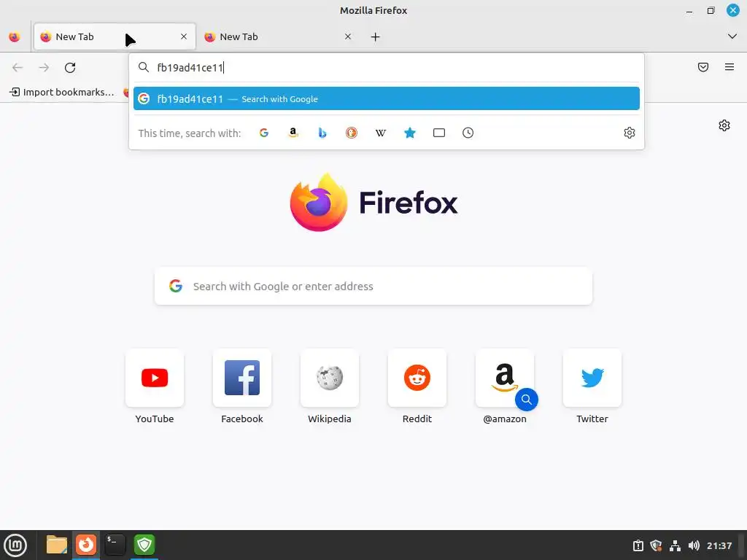Launch the Terminal from taskbar
Screen dimensions: 747x560
coord(115,545)
